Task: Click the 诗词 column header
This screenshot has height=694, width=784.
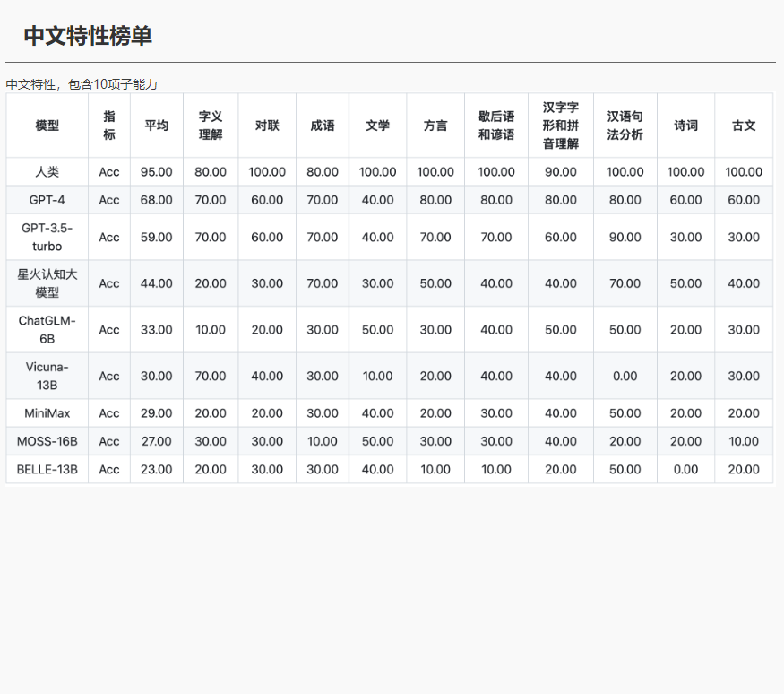Action: (685, 126)
